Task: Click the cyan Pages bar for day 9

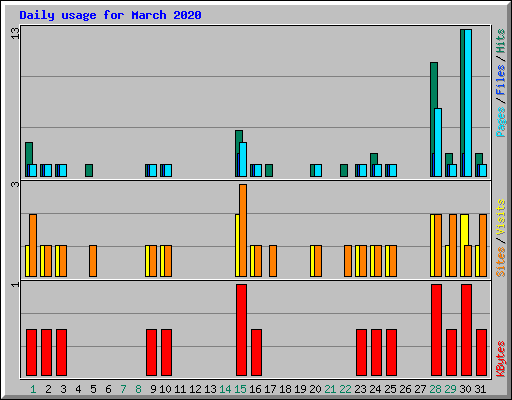Action: tap(153, 170)
